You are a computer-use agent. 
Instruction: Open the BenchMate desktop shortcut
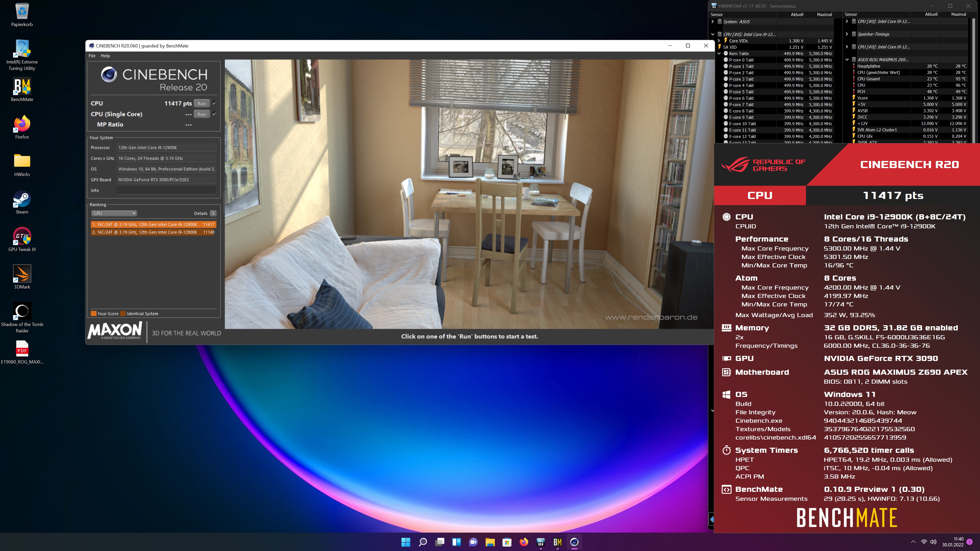tap(22, 90)
